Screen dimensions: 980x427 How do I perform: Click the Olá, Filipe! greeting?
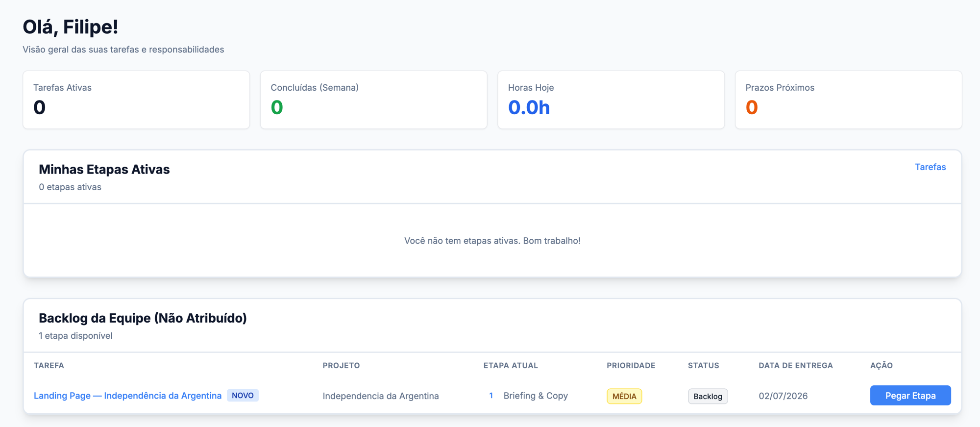(71, 27)
